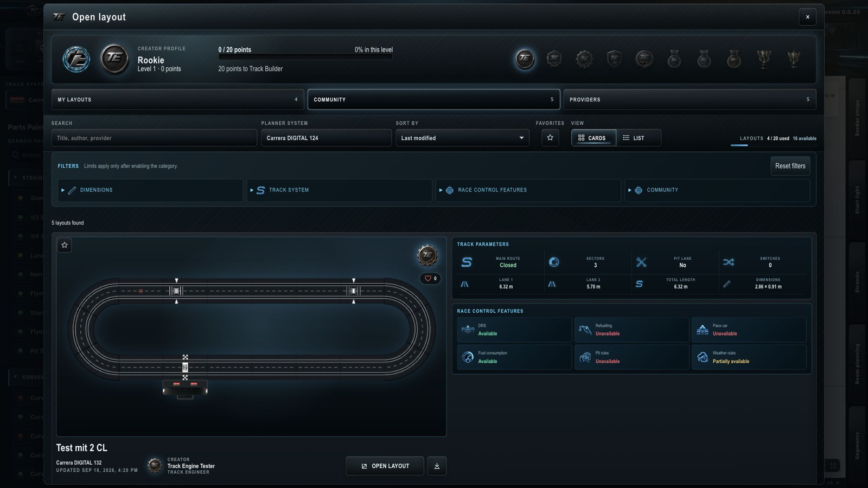The width and height of the screenshot is (868, 488).
Task: Open the Planner System field
Action: [x=326, y=138]
